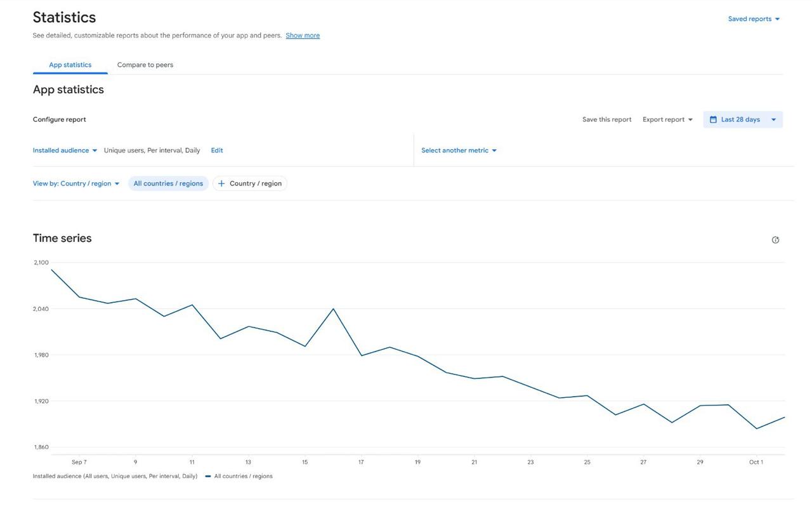The height and width of the screenshot is (509, 812).
Task: Click the Sep 7 label on x-axis
Action: coord(79,462)
